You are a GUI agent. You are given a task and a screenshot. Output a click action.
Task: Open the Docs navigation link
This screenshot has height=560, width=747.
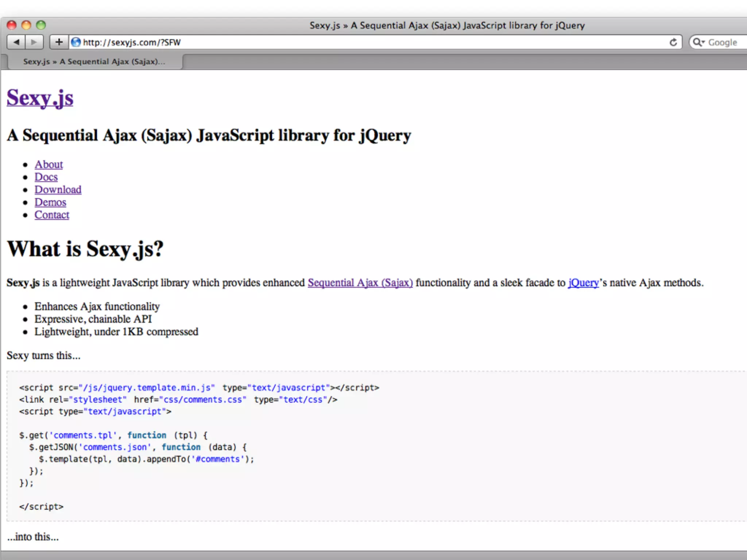(x=46, y=177)
